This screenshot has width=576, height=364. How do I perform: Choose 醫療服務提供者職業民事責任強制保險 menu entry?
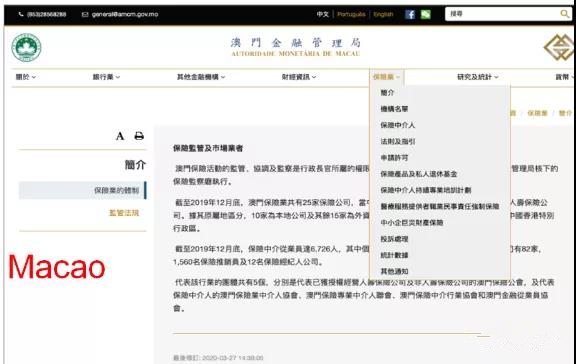(440, 206)
